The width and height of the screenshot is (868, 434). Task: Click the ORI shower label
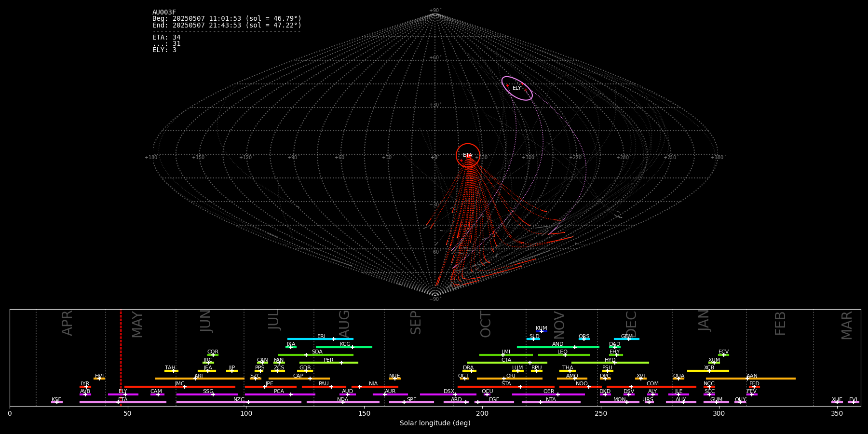(x=511, y=376)
